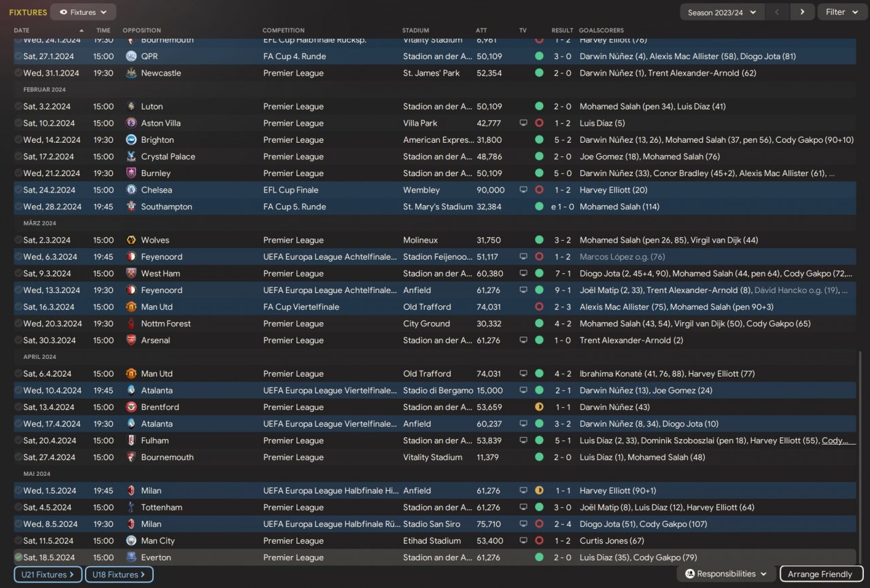Viewport: 870px width, 588px height.
Task: Click the TV icon in the Aston Villa row
Action: 523,123
